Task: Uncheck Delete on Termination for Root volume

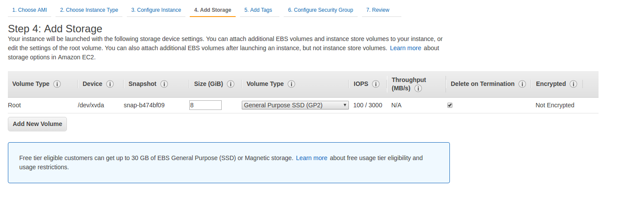Action: 450,105
